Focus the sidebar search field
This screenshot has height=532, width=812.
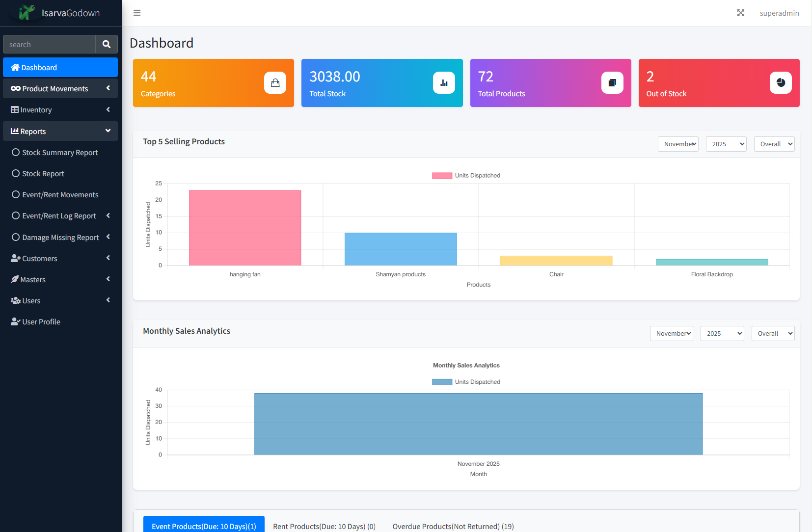coord(49,44)
